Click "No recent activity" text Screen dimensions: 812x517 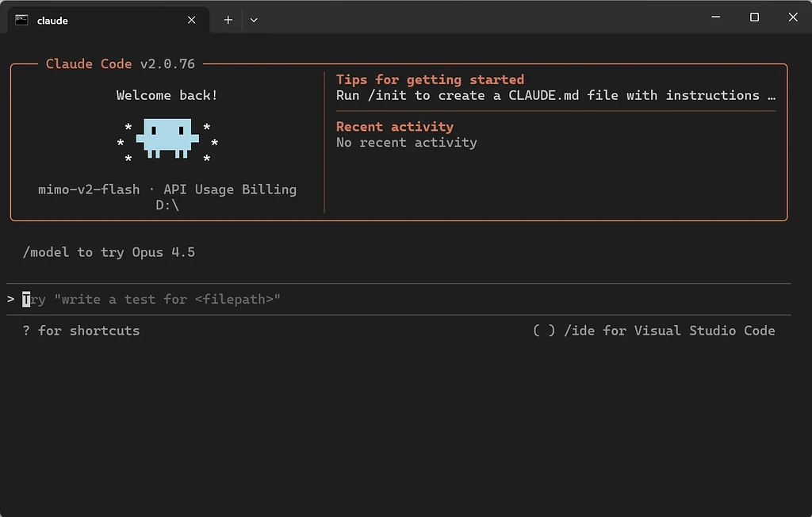pyautogui.click(x=407, y=143)
